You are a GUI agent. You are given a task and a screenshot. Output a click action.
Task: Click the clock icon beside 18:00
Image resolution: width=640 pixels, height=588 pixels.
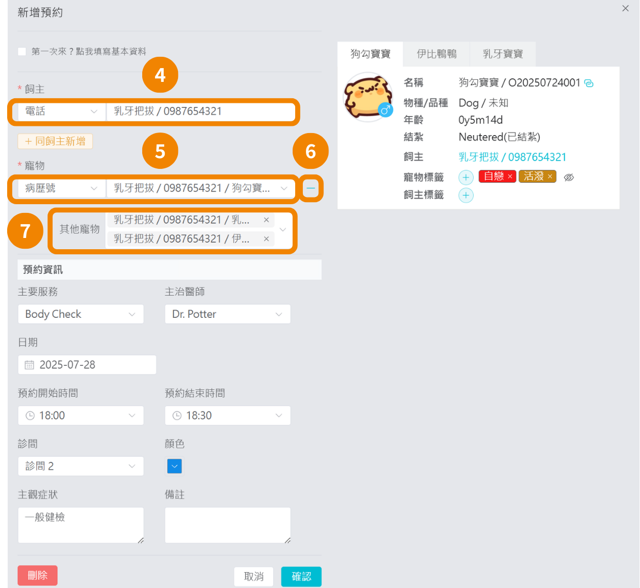coord(30,415)
